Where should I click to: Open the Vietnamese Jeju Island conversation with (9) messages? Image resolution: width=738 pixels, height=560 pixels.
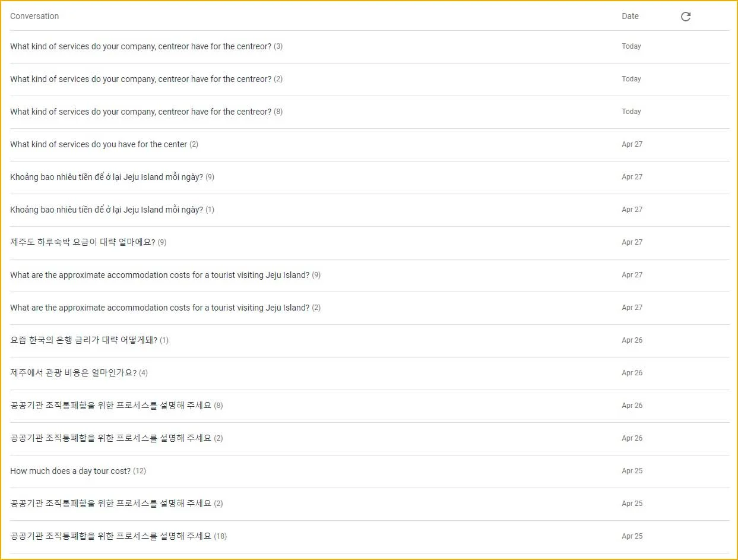(x=107, y=177)
